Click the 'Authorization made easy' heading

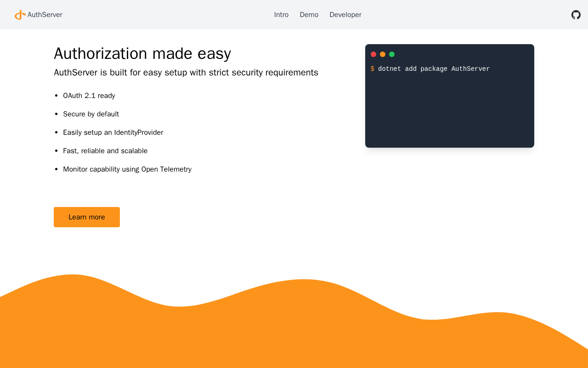point(142,54)
